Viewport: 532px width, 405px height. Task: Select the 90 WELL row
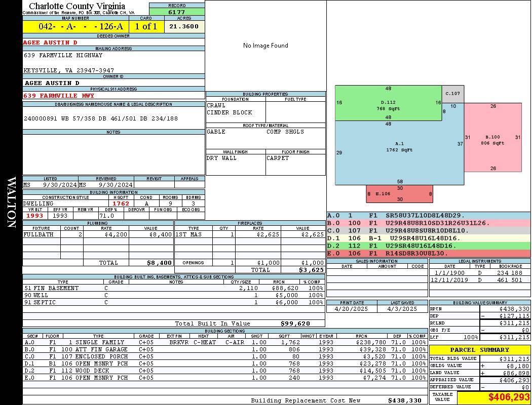point(174,295)
